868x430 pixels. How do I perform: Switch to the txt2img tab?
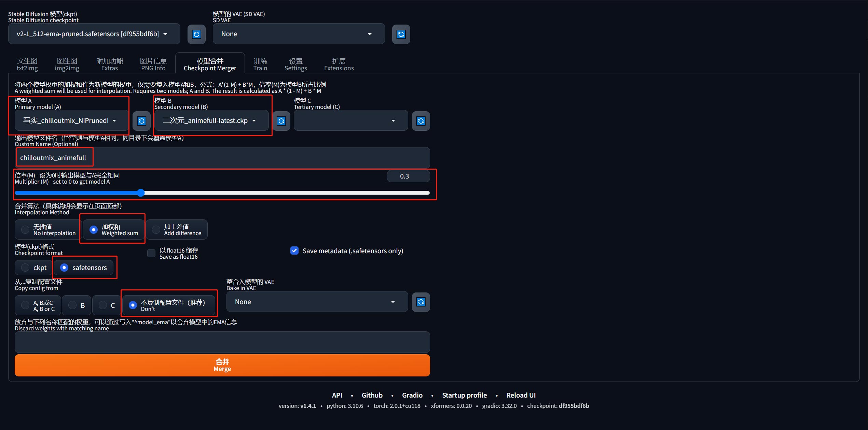coord(27,64)
